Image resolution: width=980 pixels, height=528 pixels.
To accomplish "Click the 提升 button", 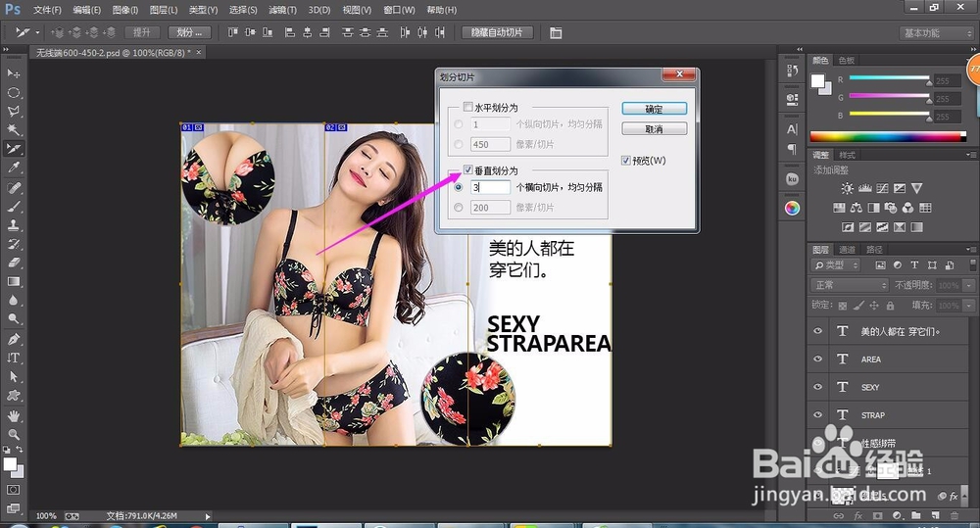I will [x=142, y=32].
